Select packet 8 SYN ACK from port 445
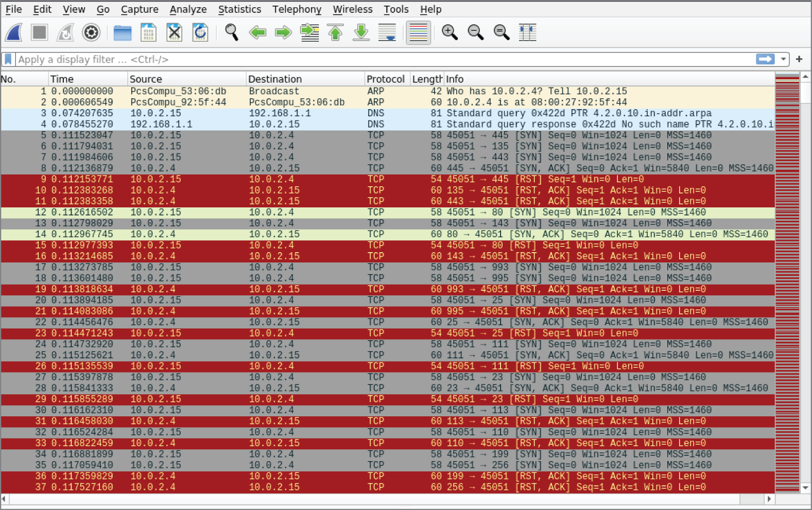The width and height of the screenshot is (812, 510). [387, 168]
